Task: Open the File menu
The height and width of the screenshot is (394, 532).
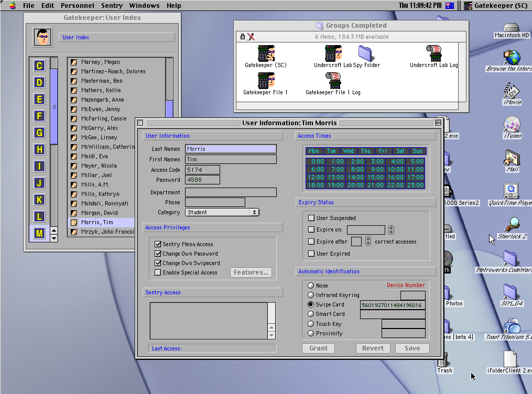Action: point(28,5)
